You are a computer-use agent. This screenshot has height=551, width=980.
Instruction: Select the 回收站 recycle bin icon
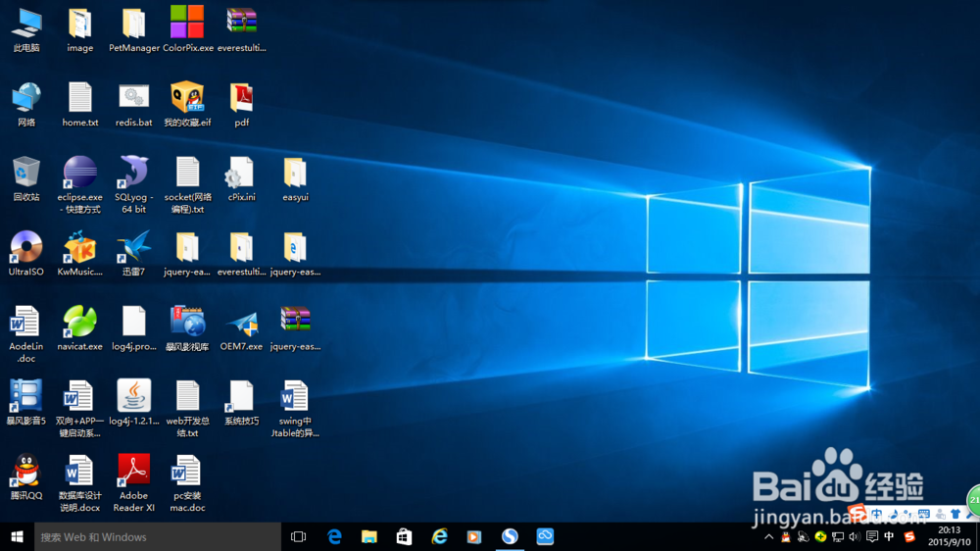tap(26, 178)
